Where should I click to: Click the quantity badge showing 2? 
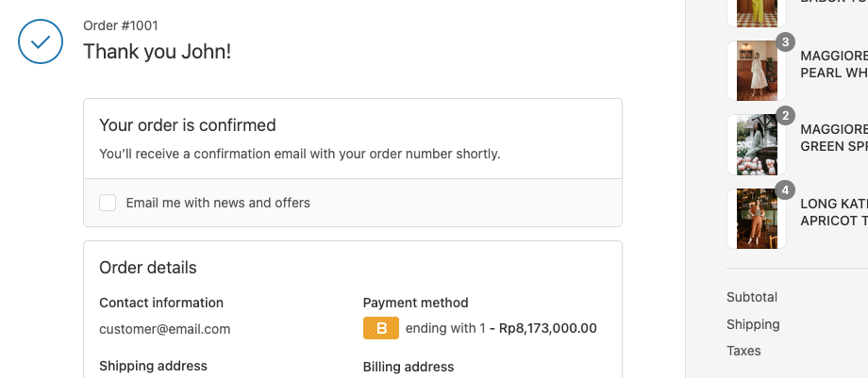(x=785, y=116)
